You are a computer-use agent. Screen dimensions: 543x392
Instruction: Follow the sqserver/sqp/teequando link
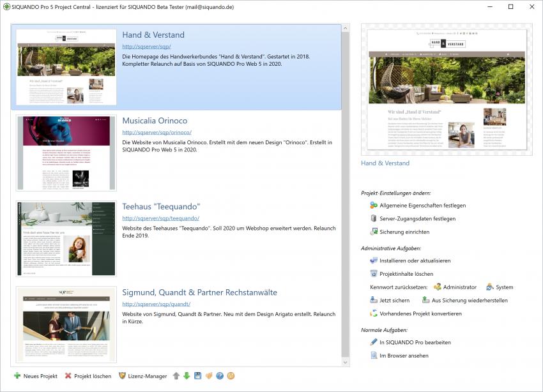tap(160, 218)
